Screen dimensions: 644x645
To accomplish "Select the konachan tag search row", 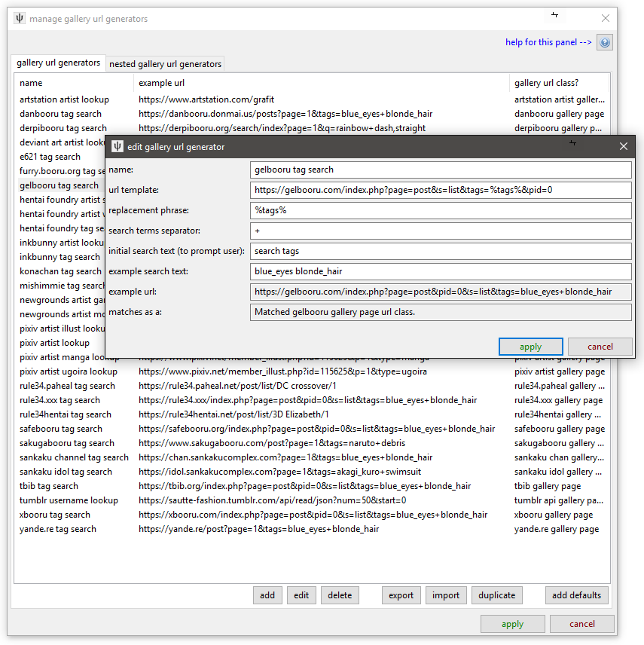I will tap(60, 271).
